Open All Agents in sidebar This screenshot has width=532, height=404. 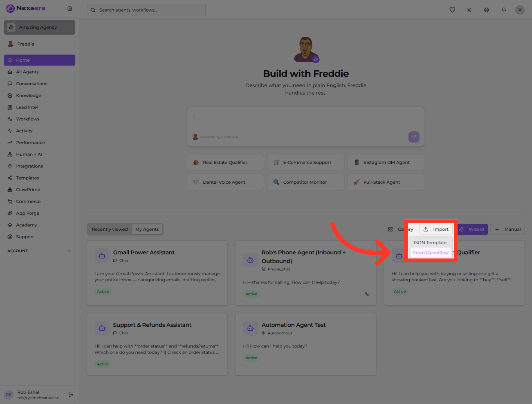tap(39, 72)
